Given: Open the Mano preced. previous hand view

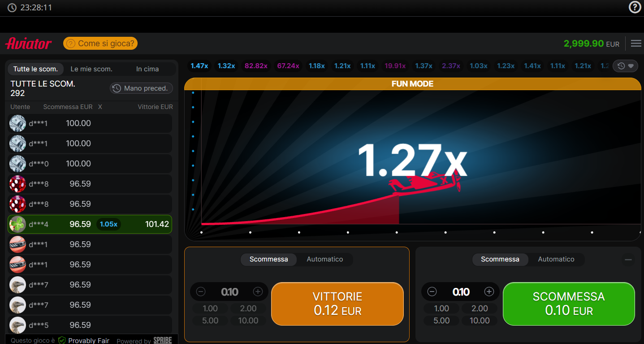Looking at the screenshot, I should (x=141, y=88).
